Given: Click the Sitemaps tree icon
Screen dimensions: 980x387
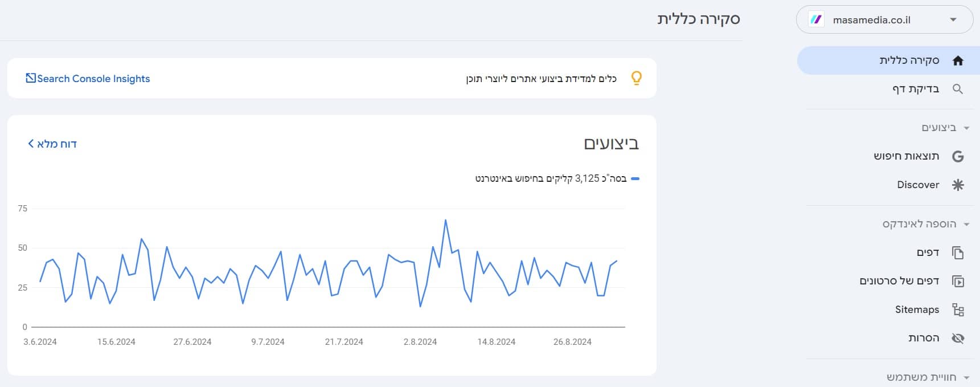Looking at the screenshot, I should pyautogui.click(x=958, y=309).
